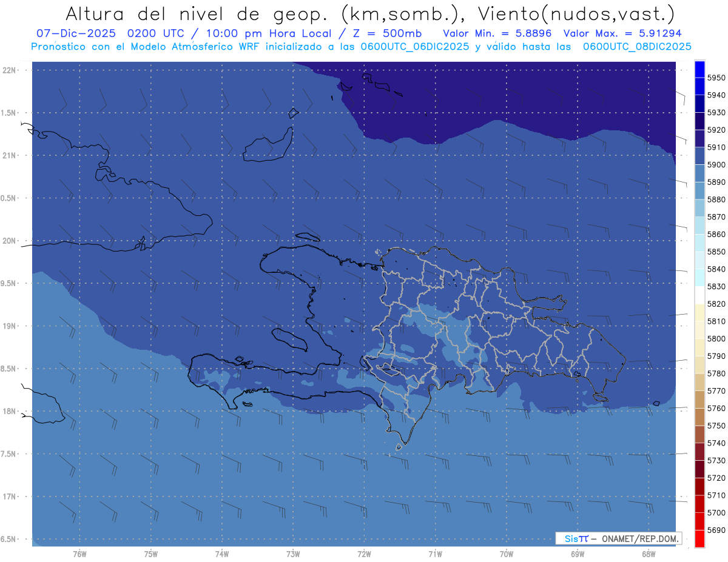Click the '6.5N' latitude label
The image size is (728, 562).
tap(9, 540)
